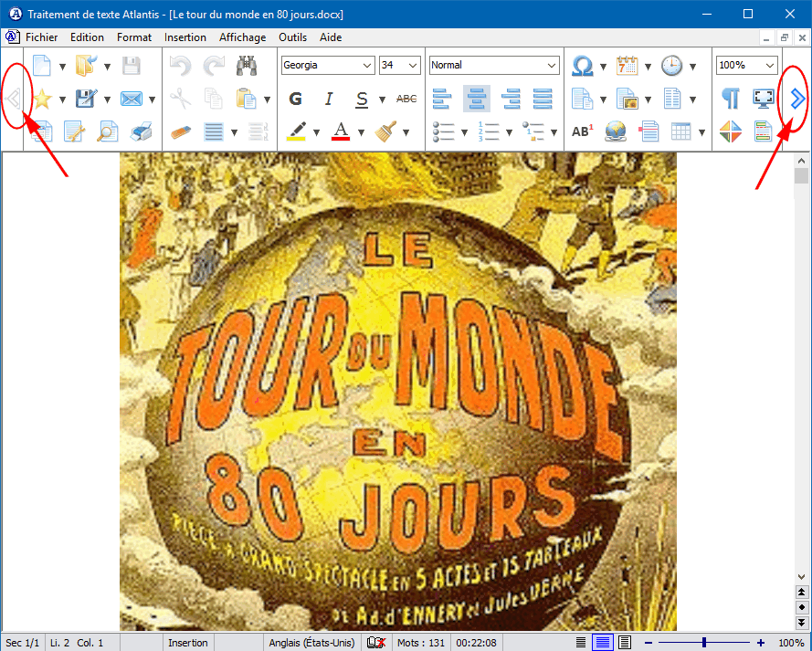Click the eraser clear formatting icon
Viewport: 812px width, 651px height.
pos(181,131)
